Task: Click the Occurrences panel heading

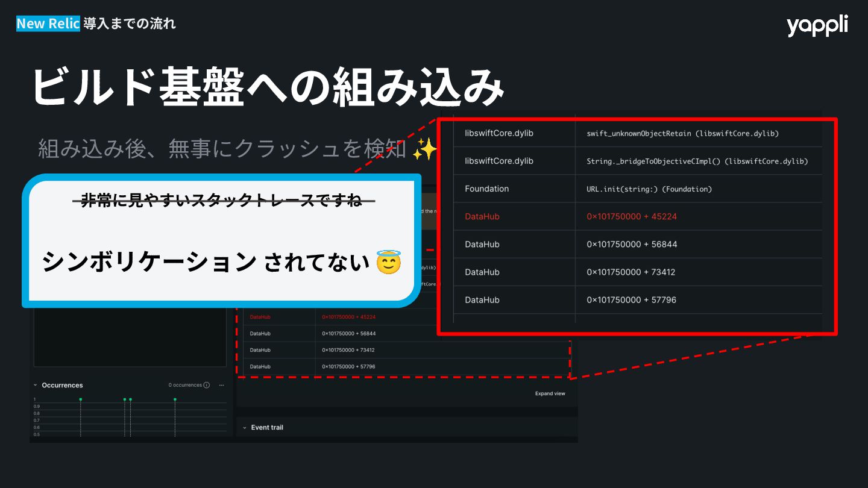Action: (x=62, y=385)
